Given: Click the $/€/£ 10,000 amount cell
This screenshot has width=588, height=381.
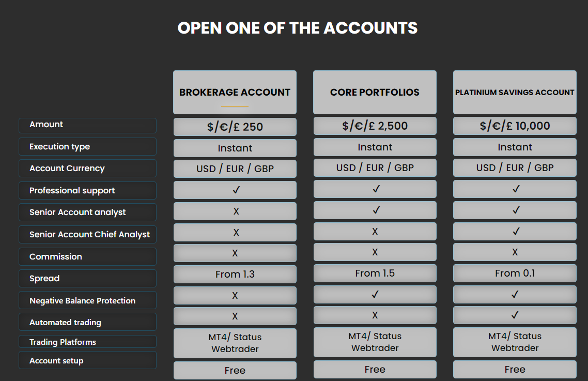Looking at the screenshot, I should 515,126.
